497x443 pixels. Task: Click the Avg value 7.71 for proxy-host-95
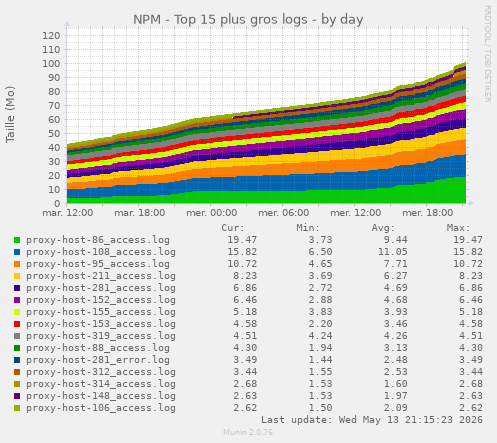(x=395, y=264)
